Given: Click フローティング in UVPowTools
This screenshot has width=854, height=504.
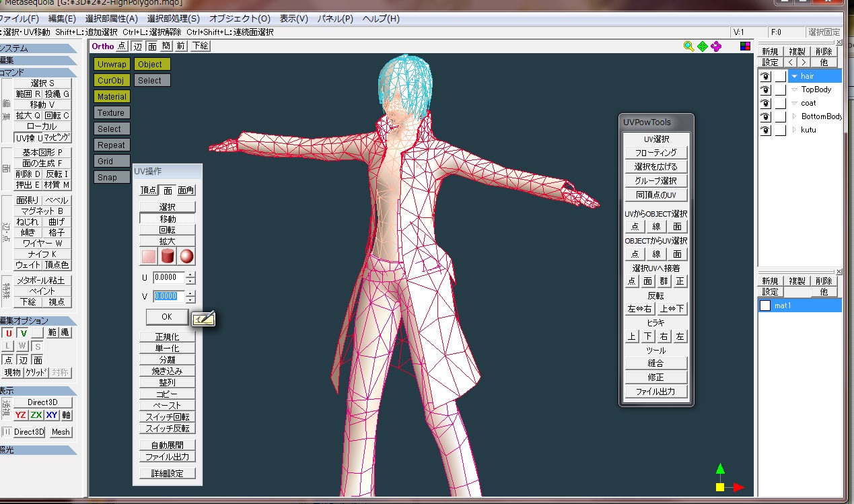Looking at the screenshot, I should pos(655,153).
